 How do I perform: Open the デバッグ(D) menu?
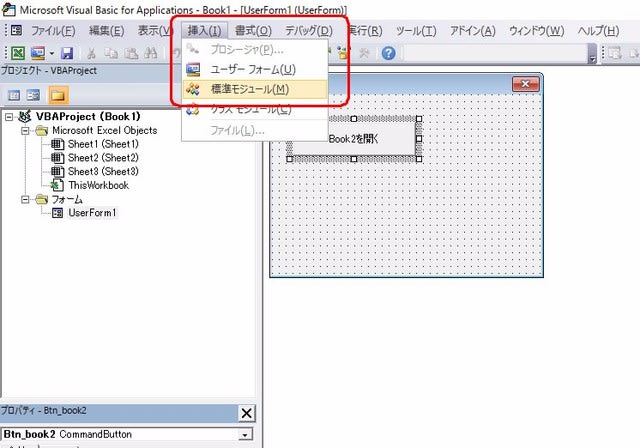[x=309, y=31]
